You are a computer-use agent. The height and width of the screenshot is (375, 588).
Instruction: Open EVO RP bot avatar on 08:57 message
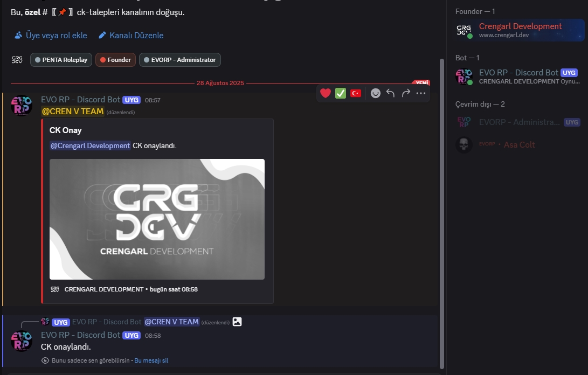point(22,106)
